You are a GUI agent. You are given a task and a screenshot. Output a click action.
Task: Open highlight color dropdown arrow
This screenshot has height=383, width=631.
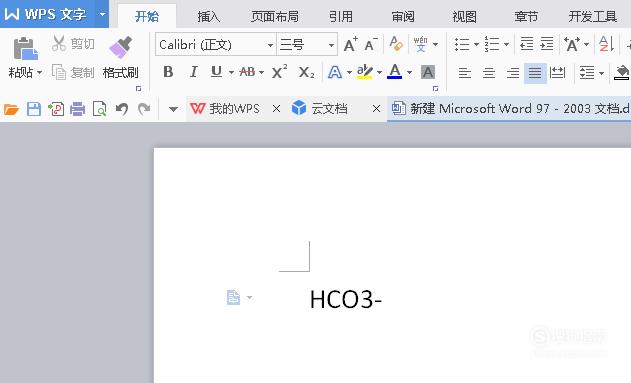379,73
